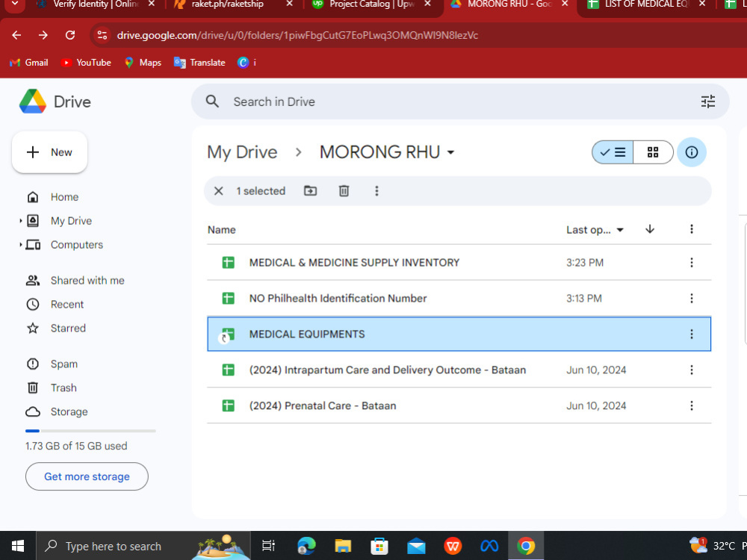Screen dimensions: 747x560
Task: Click browser back arrow
Action: 16,35
